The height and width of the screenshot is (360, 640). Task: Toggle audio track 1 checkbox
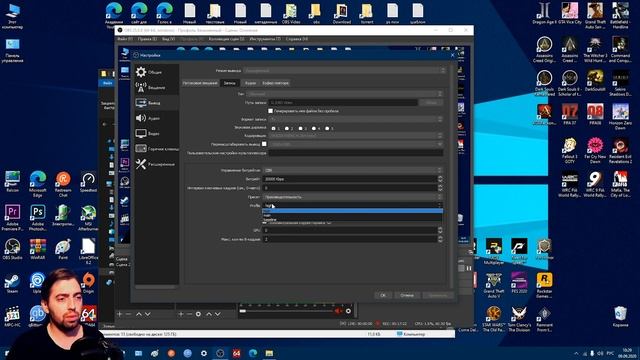(273, 128)
